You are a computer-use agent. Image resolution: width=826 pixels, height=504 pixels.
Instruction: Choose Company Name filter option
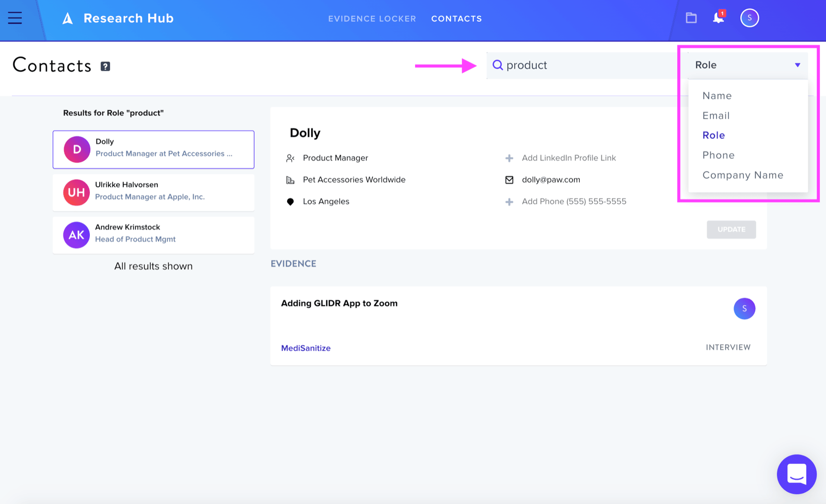[742, 175]
